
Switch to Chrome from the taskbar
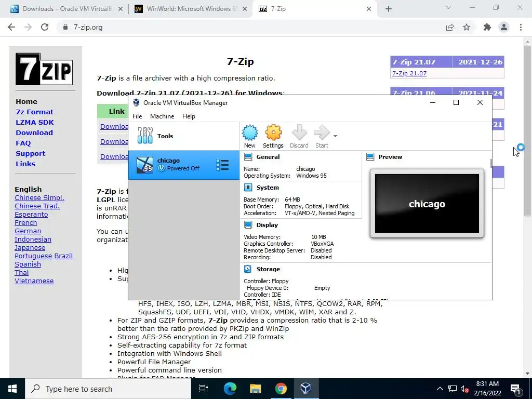tap(281, 389)
